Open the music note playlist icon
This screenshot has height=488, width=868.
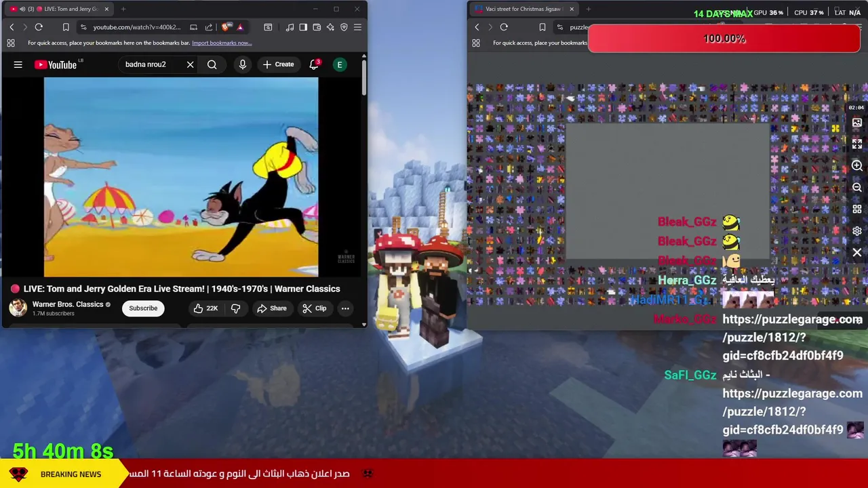click(x=290, y=27)
